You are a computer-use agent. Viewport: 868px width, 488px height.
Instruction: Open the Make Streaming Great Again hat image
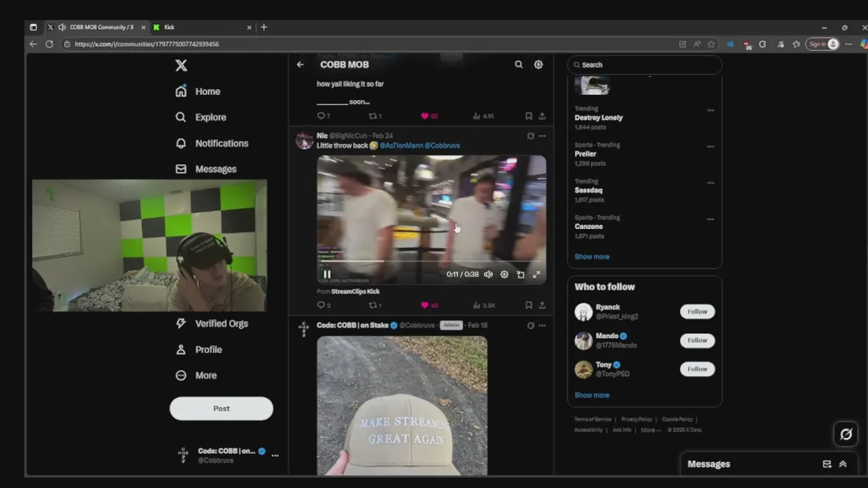[402, 405]
